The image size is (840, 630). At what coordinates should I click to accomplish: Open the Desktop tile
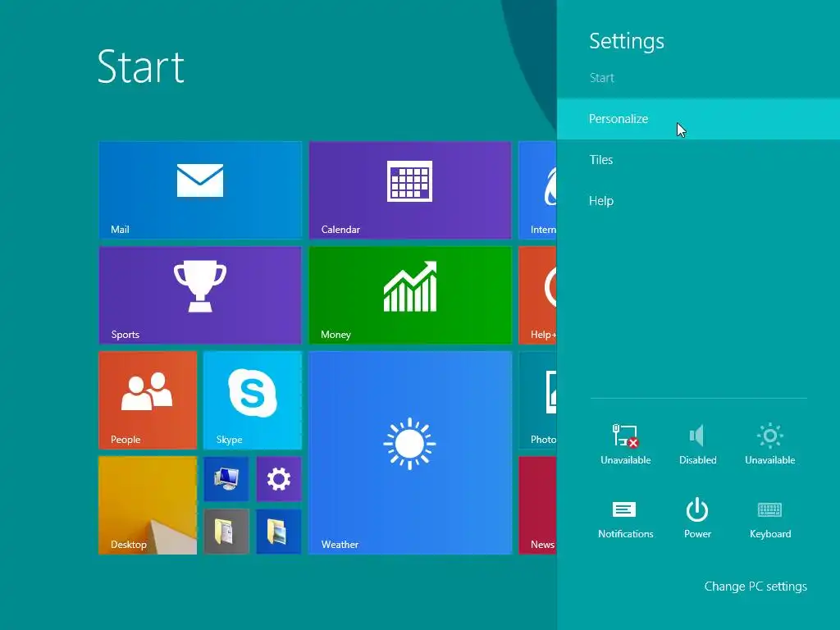point(148,505)
